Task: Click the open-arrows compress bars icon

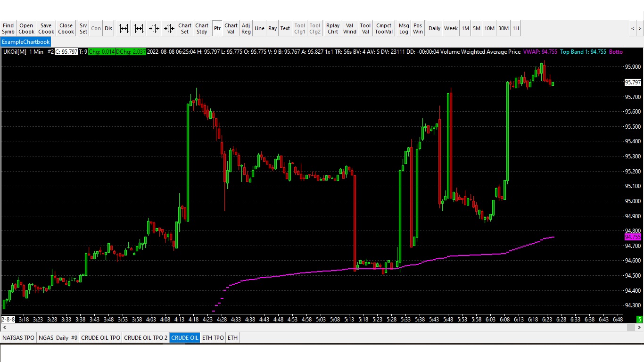Action: 154,29
